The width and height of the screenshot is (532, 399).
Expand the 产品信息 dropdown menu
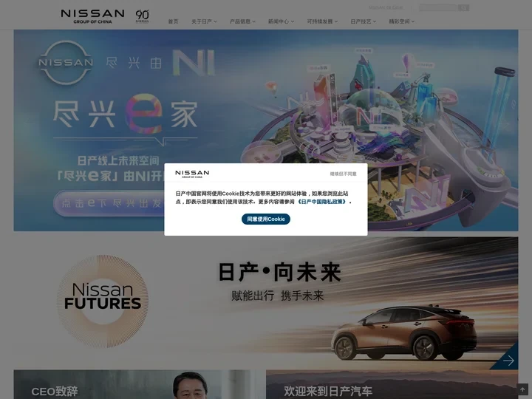point(242,21)
